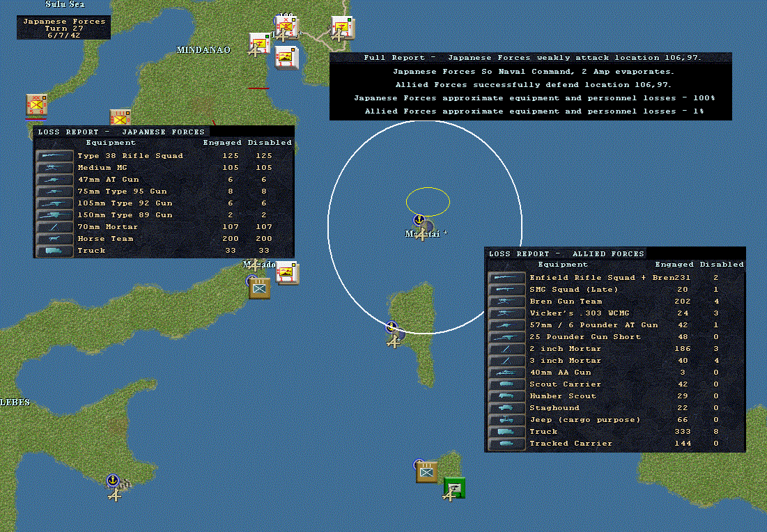Select the Japanese naval counter with orange dot
Viewport: 767px width, 532px height.
click(x=286, y=58)
